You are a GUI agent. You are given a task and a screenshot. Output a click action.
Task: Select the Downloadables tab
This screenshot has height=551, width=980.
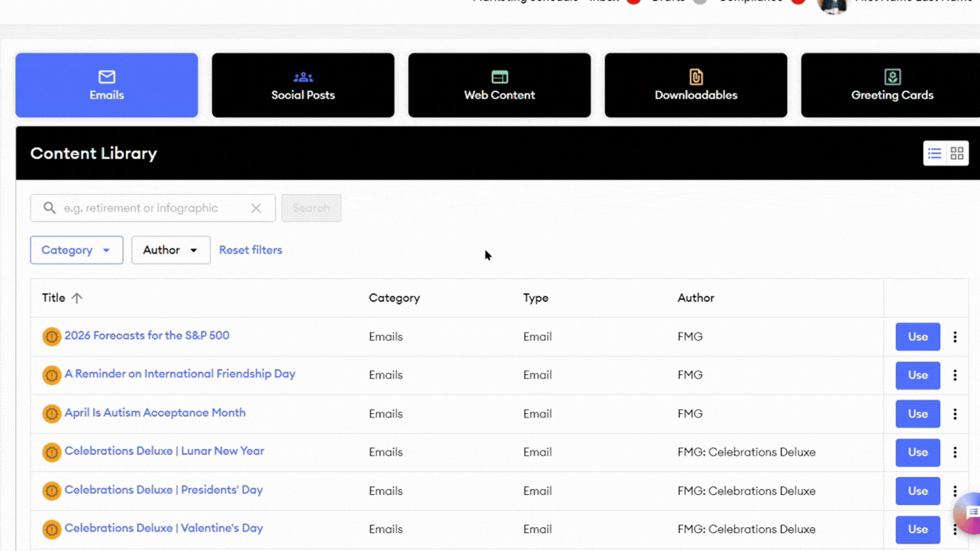[696, 85]
